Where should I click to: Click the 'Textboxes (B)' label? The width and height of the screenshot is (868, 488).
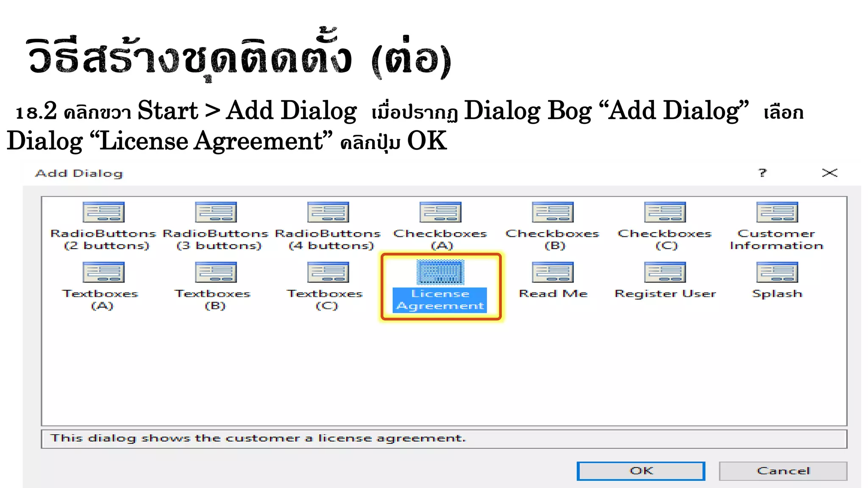(x=213, y=300)
